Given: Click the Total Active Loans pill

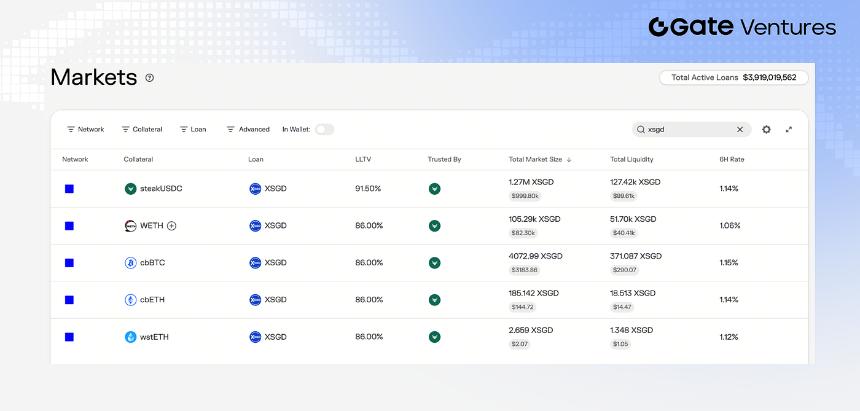Looking at the screenshot, I should click(734, 77).
